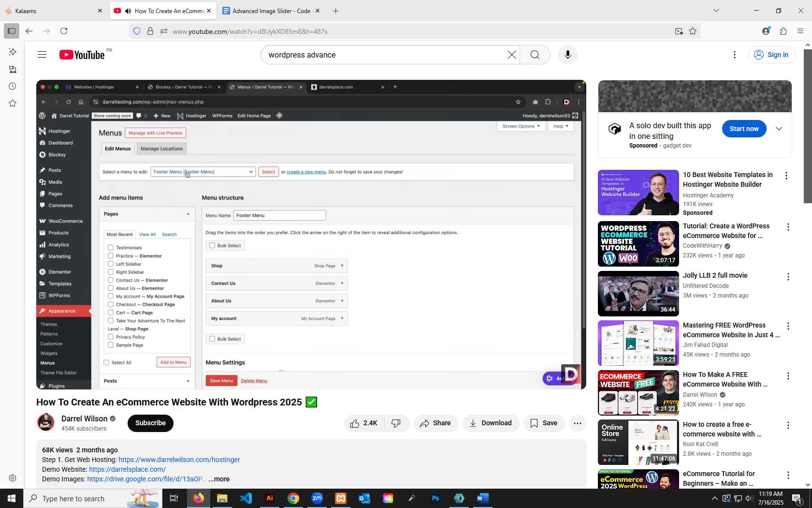
Task: Sign in to YouTube
Action: point(771,55)
